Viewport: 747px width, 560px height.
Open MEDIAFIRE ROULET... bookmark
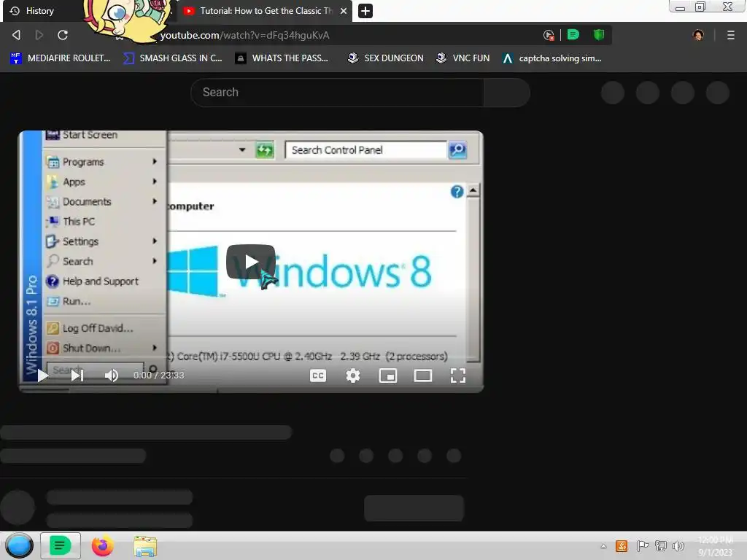click(x=61, y=58)
